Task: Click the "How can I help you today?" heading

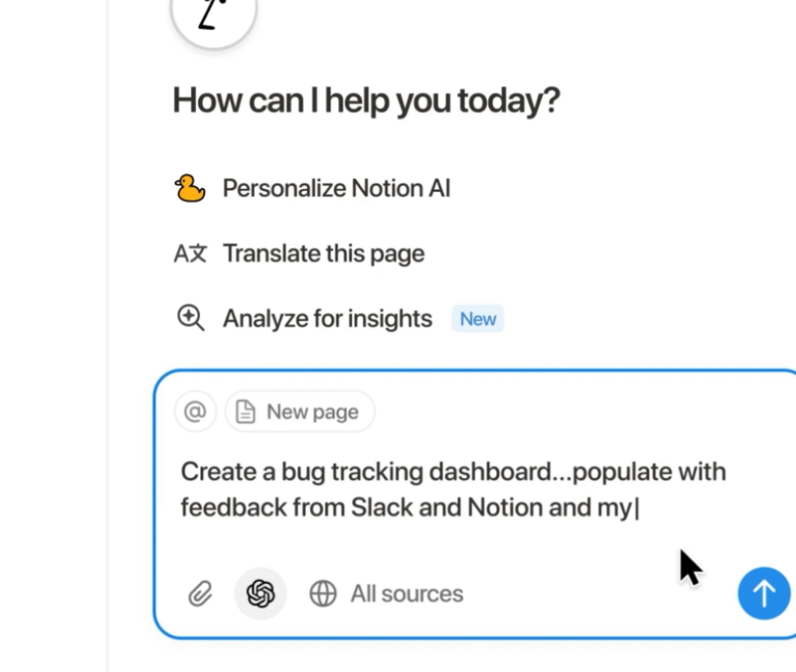Action: pos(366,101)
